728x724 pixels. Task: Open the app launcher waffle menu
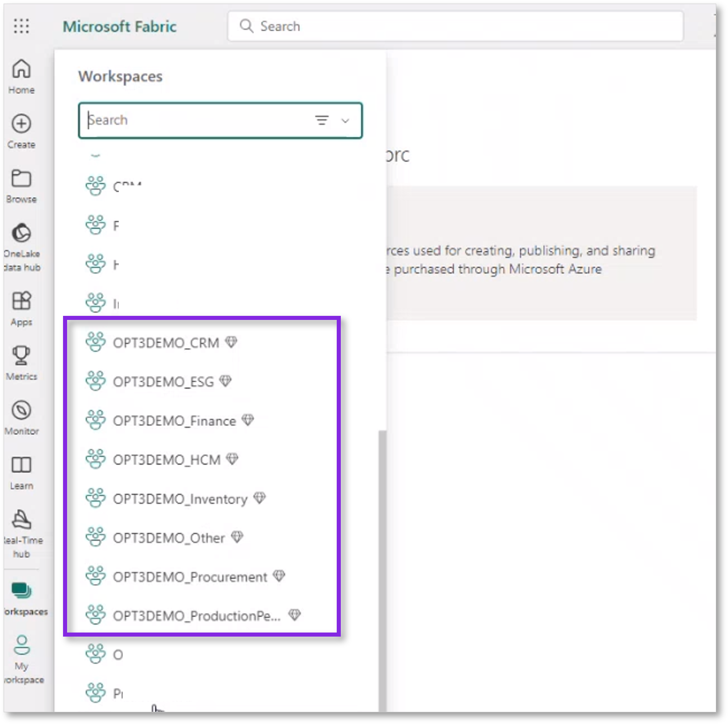[22, 26]
